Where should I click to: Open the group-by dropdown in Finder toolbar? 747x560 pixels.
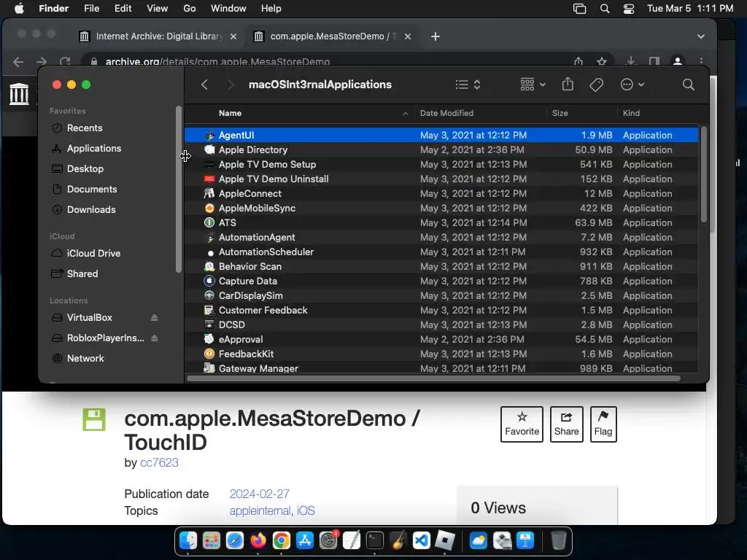point(533,85)
